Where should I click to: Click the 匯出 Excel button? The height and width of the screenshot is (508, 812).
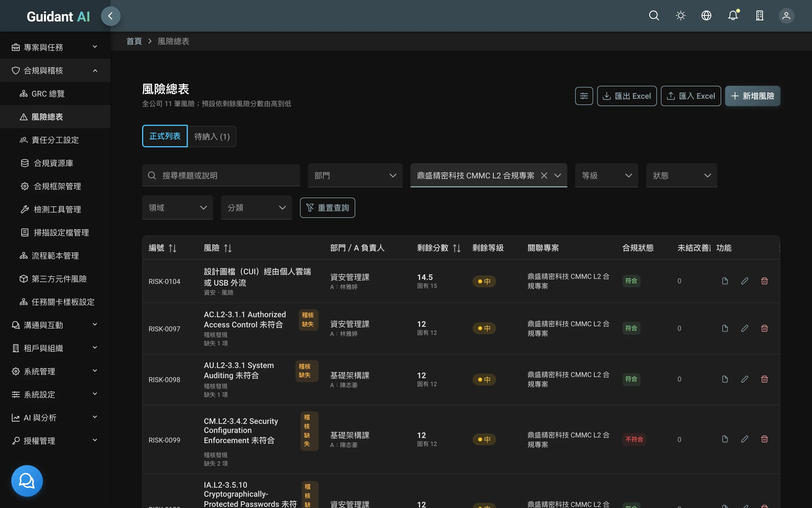[x=626, y=96]
